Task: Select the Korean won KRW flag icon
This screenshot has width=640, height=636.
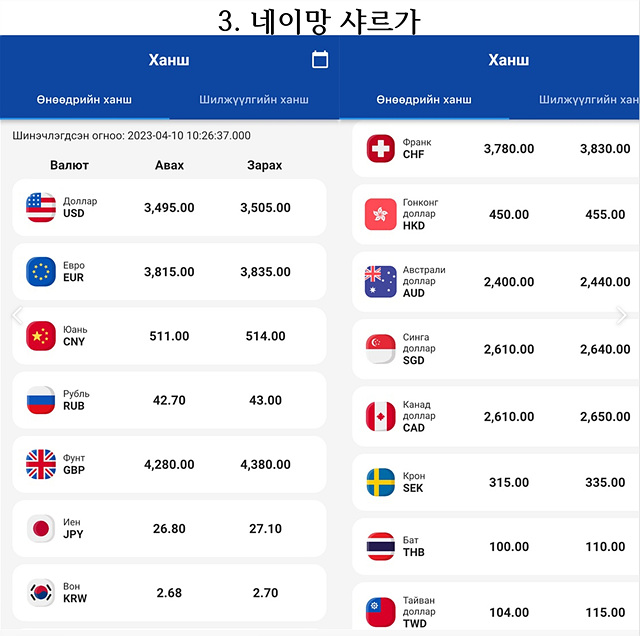Action: [41, 592]
